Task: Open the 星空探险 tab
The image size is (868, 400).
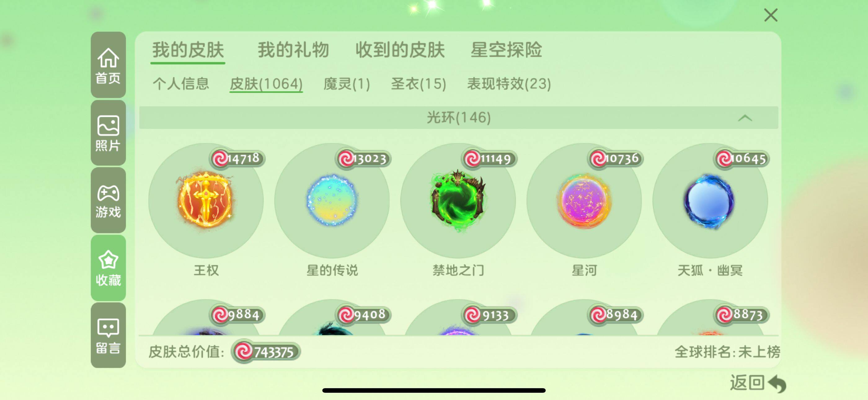Action: (506, 50)
